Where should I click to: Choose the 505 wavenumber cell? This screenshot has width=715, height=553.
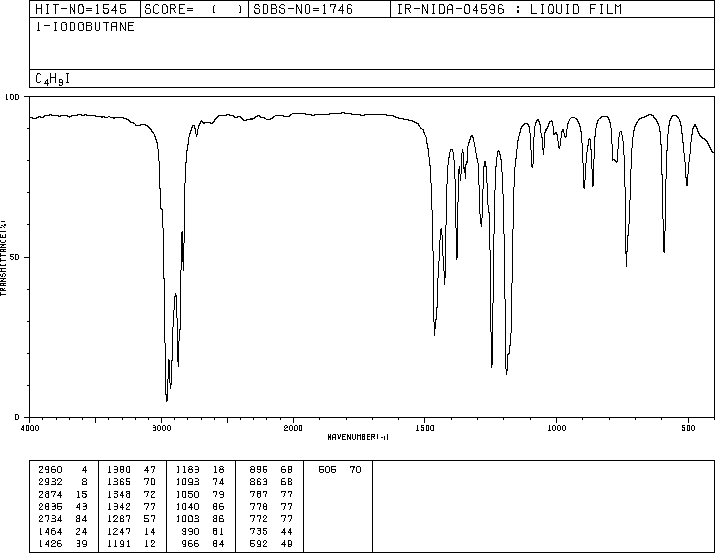(x=327, y=470)
